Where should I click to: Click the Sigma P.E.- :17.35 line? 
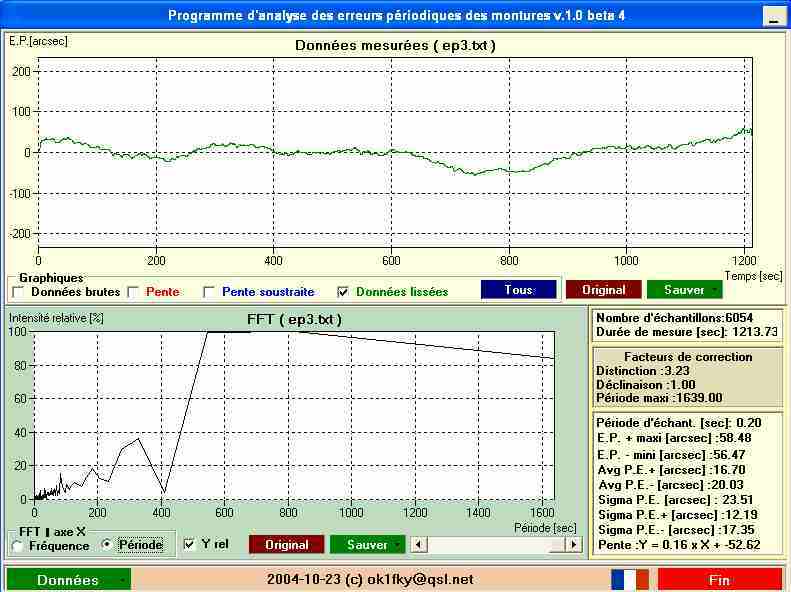(x=676, y=530)
